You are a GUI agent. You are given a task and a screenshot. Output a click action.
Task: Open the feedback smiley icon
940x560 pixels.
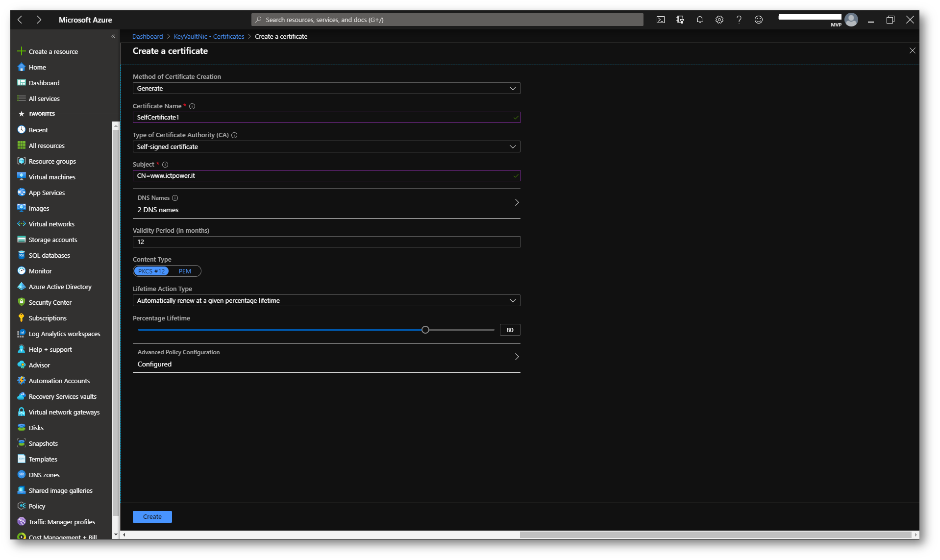tap(759, 20)
